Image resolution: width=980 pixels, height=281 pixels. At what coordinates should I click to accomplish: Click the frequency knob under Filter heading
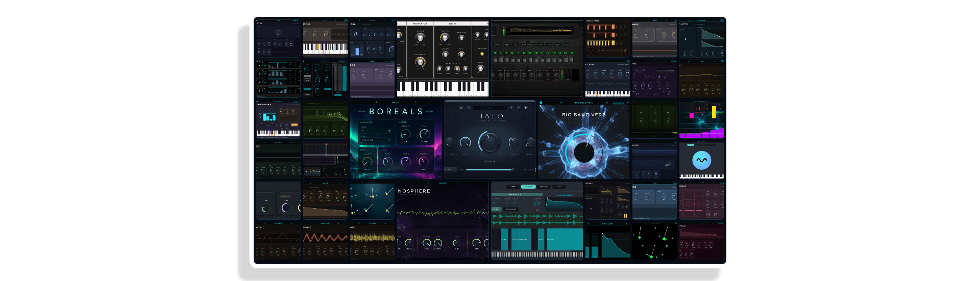445,38
